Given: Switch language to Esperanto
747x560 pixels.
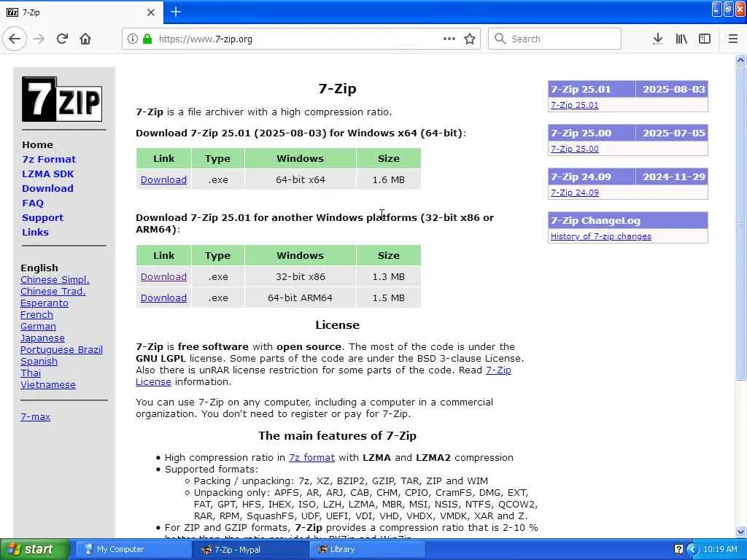Looking at the screenshot, I should click(x=44, y=303).
